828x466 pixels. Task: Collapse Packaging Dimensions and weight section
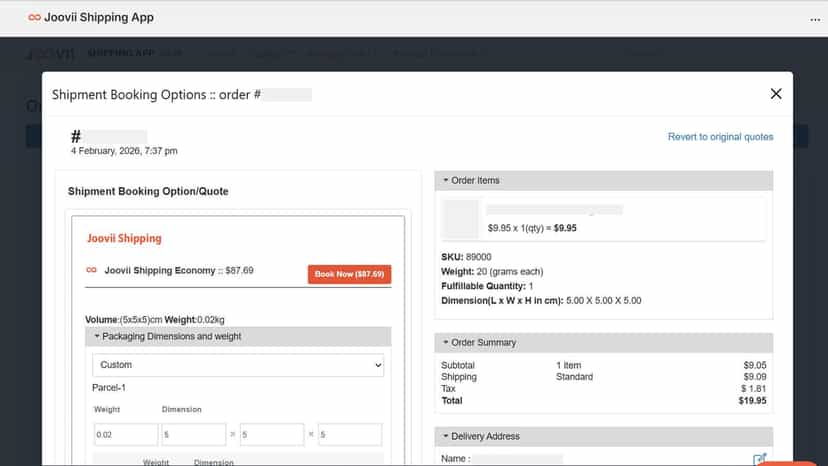click(238, 337)
